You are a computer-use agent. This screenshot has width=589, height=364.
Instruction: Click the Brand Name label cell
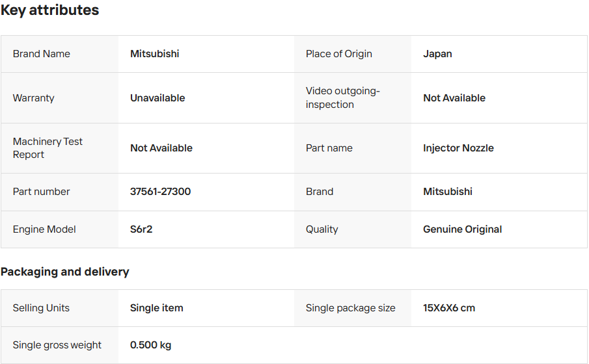(x=42, y=54)
